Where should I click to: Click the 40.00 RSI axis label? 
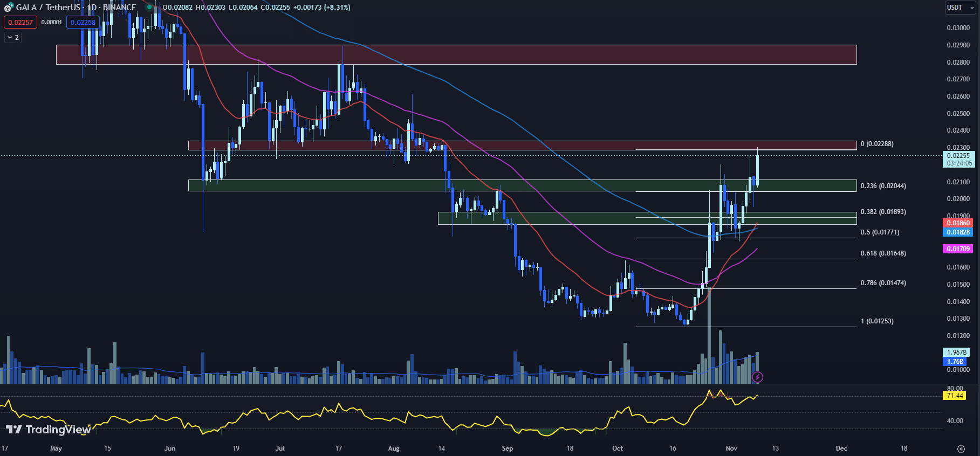point(955,421)
